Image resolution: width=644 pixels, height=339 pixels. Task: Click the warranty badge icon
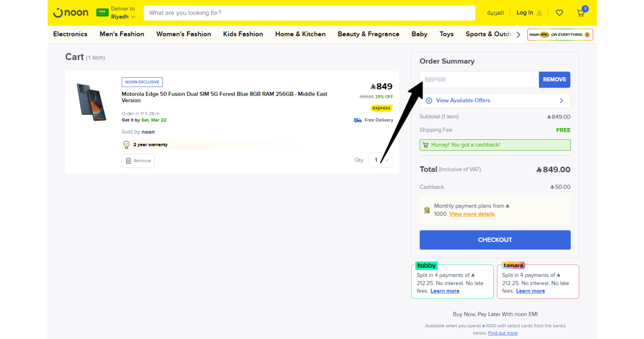point(126,145)
